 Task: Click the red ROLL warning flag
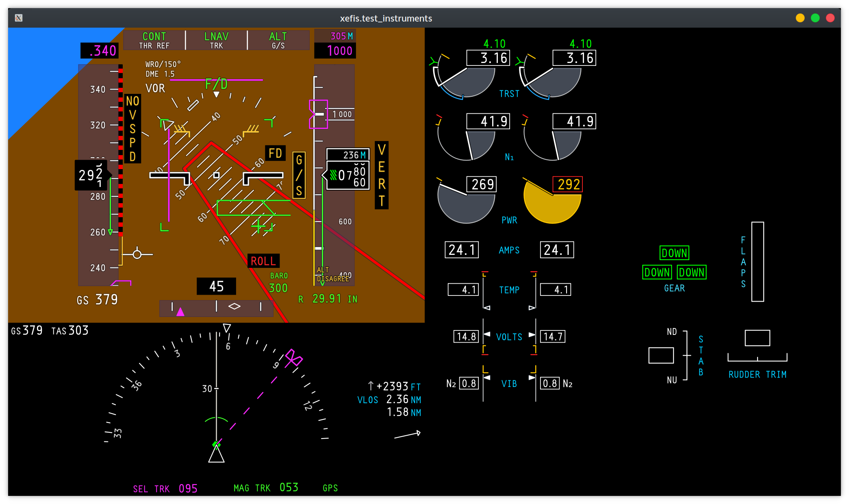coord(263,261)
